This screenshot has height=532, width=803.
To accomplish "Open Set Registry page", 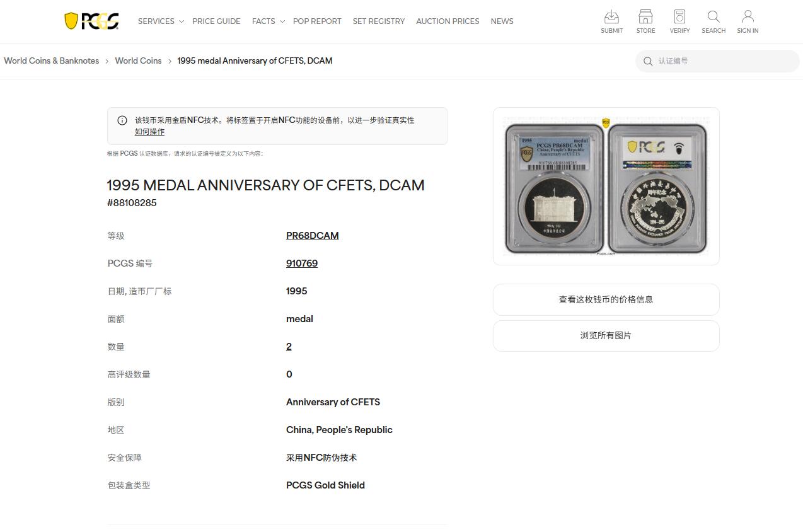I will [x=379, y=21].
